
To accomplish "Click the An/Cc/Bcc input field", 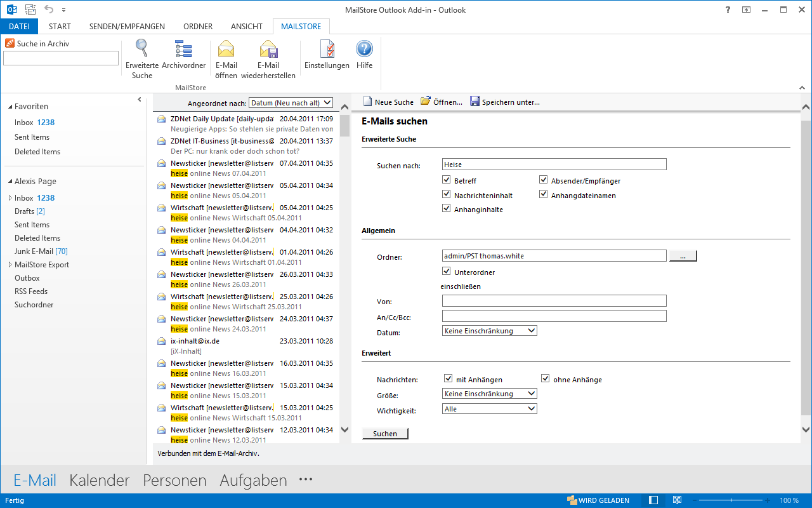I will pos(554,316).
